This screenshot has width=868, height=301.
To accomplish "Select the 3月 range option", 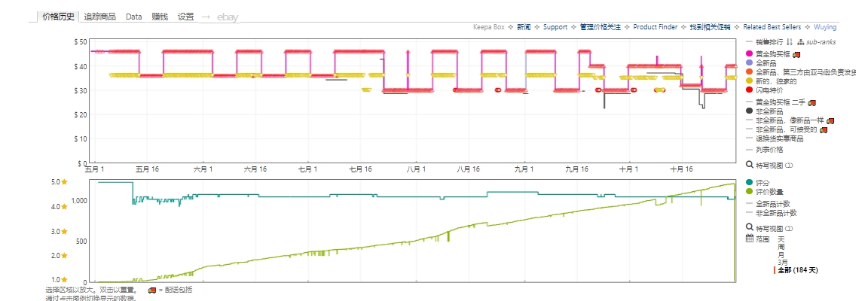I will [783, 262].
